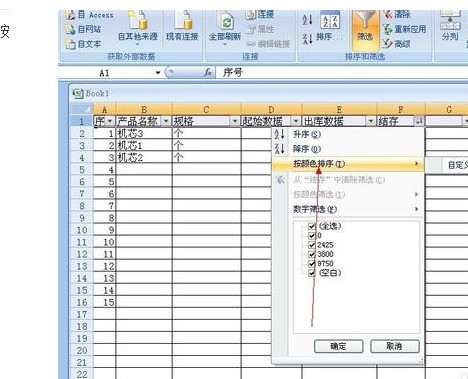The width and height of the screenshot is (468, 379).
Task: Toggle the 9750 value checkbox
Action: pos(312,264)
